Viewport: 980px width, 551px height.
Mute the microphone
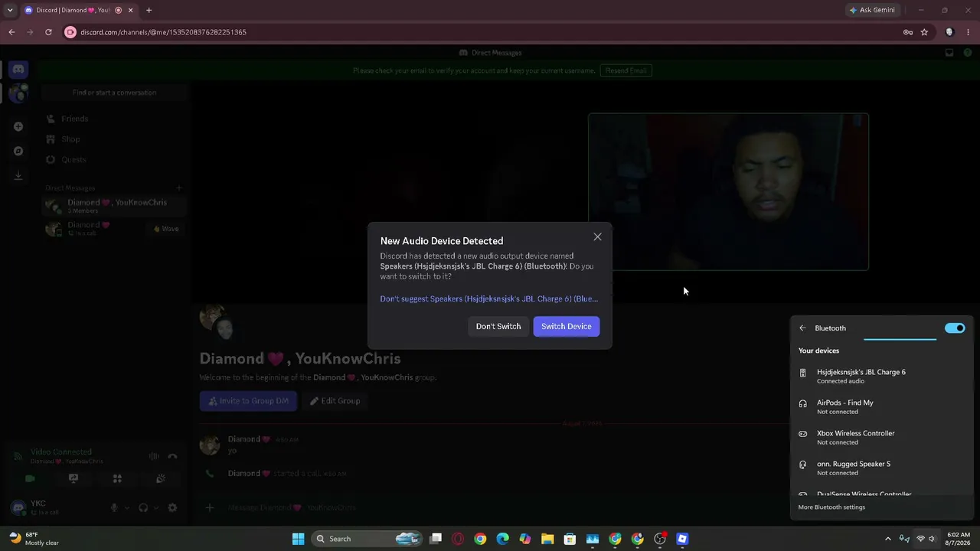(114, 507)
